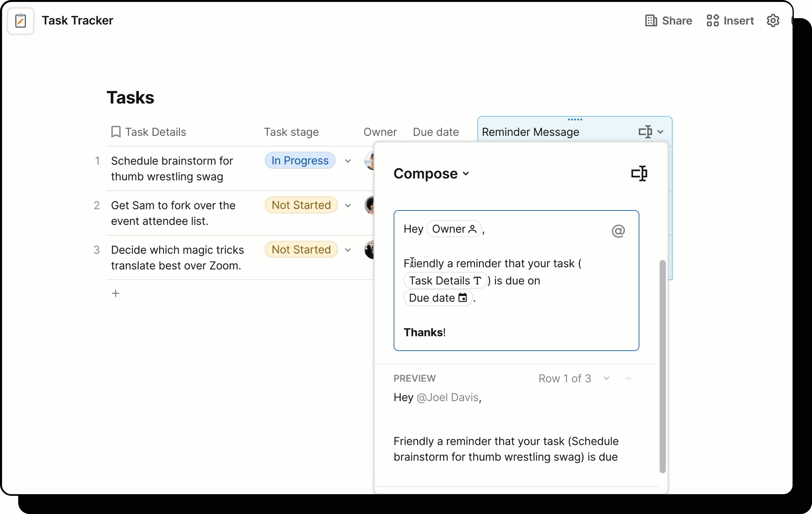
Task: Open the settings gear icon
Action: 773,21
